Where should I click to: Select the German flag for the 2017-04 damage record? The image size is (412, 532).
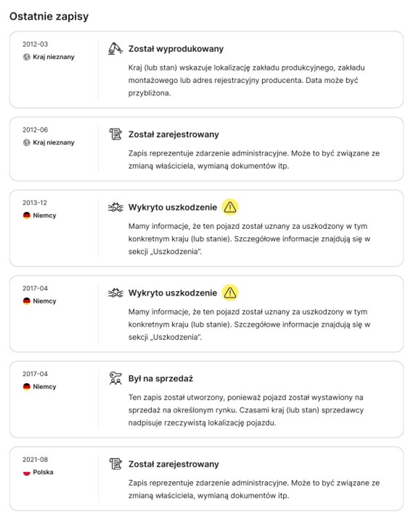click(x=26, y=301)
